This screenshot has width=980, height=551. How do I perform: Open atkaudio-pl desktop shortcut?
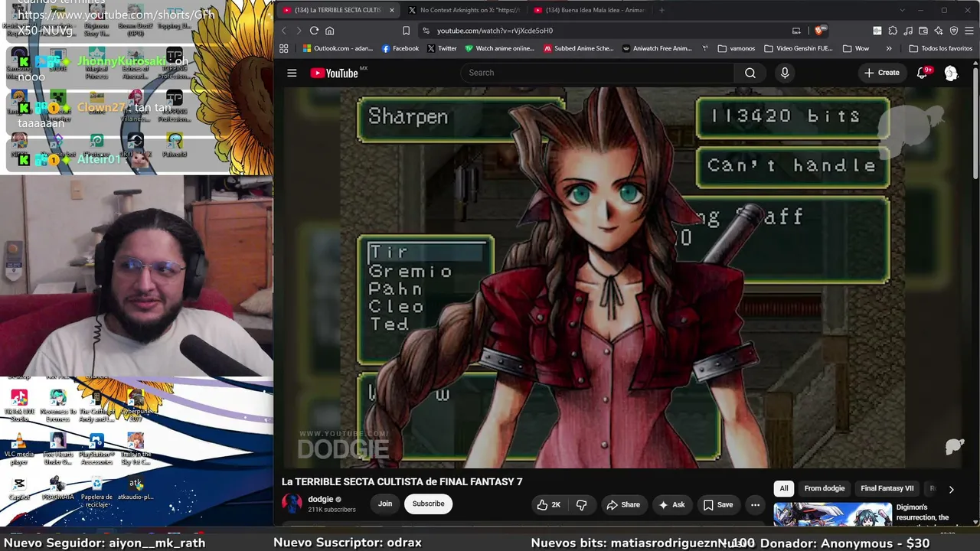coord(136,488)
